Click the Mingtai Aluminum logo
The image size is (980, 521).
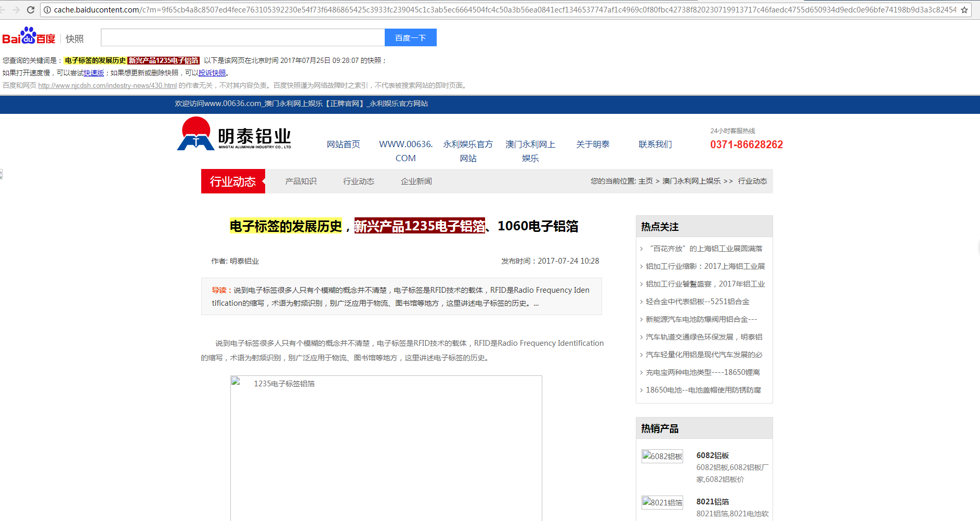[x=234, y=134]
